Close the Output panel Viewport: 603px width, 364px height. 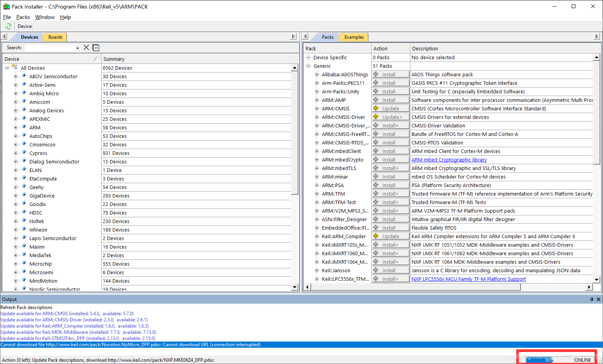coord(598,299)
